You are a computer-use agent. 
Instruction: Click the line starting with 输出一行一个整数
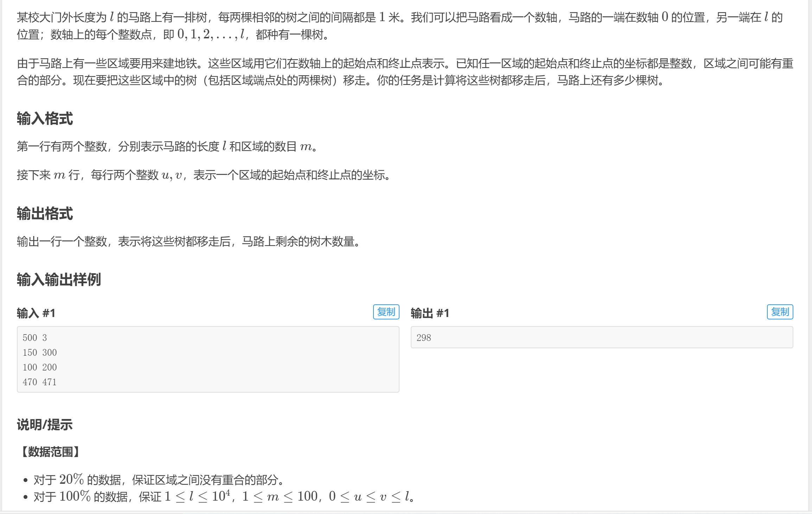[x=189, y=241]
